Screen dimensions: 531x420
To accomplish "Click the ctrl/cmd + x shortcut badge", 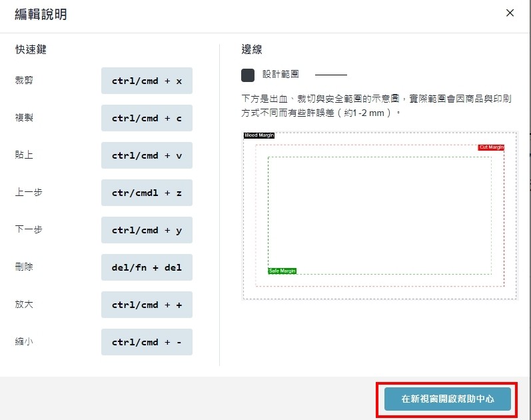I will point(147,81).
